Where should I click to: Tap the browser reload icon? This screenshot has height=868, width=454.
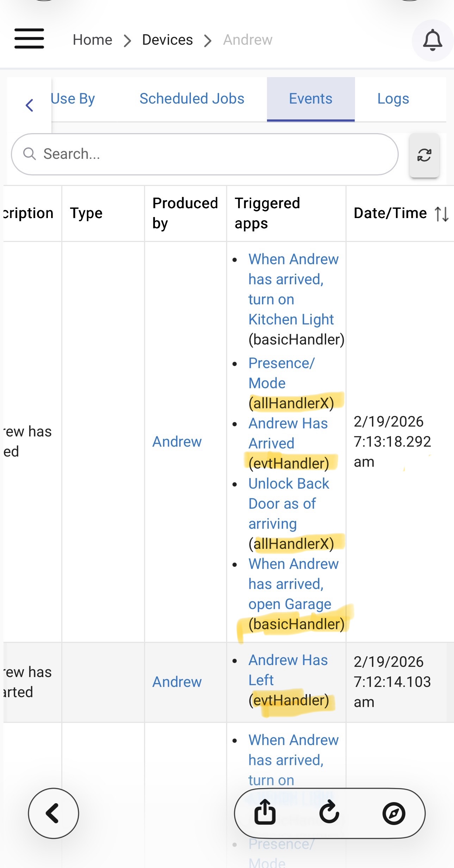[329, 812]
